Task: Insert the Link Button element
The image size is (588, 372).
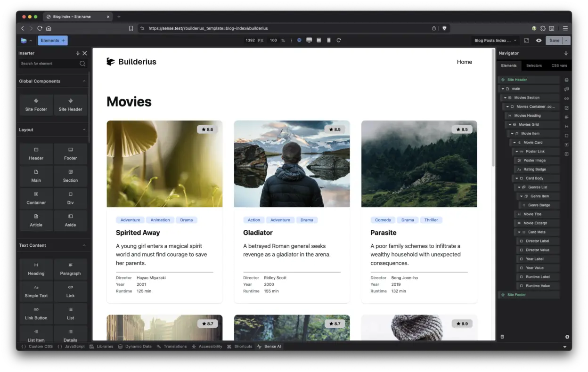Action: tap(36, 313)
